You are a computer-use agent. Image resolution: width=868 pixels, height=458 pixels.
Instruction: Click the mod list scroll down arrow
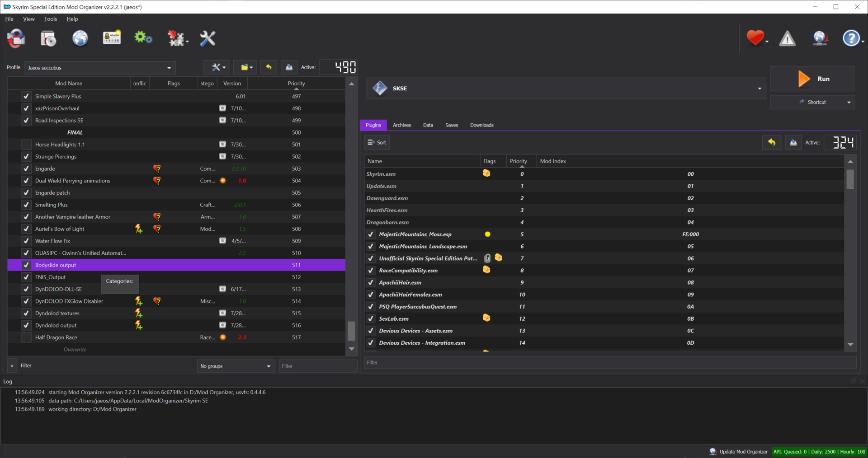coord(351,349)
